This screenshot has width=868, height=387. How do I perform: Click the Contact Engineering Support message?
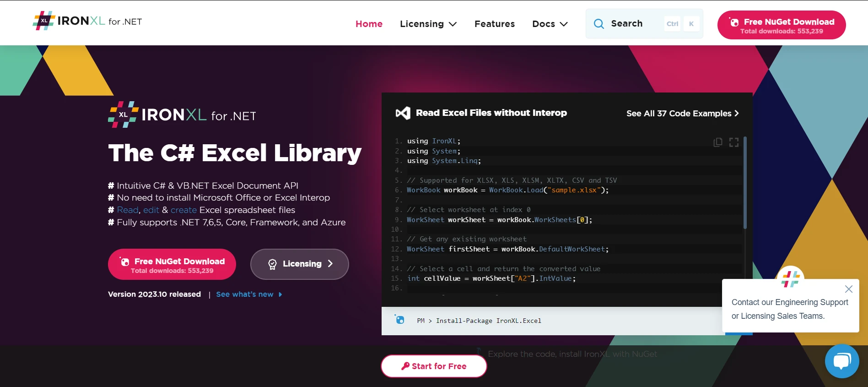[x=790, y=309]
